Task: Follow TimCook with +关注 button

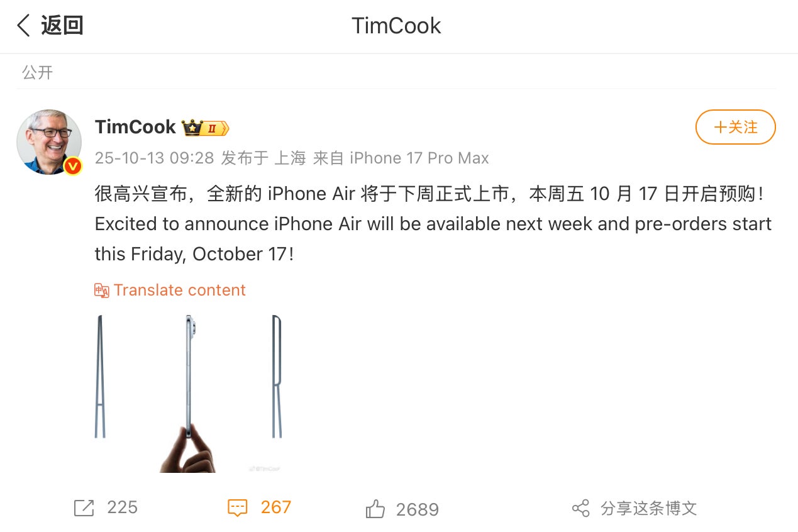Action: (735, 127)
